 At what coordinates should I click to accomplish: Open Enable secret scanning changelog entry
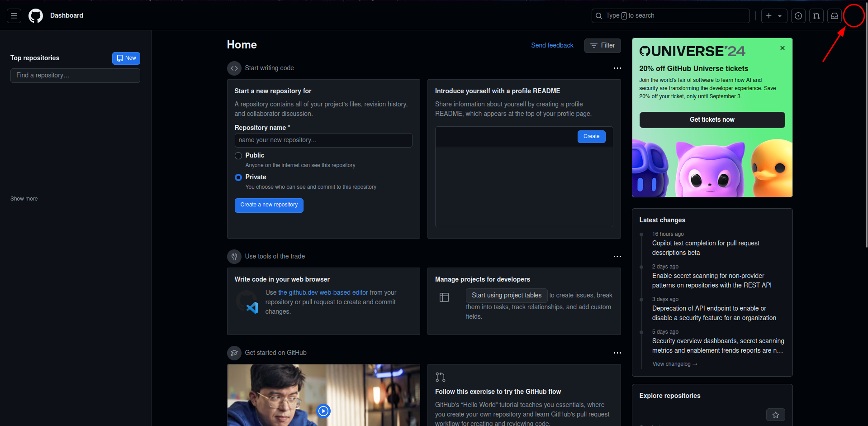(x=712, y=281)
